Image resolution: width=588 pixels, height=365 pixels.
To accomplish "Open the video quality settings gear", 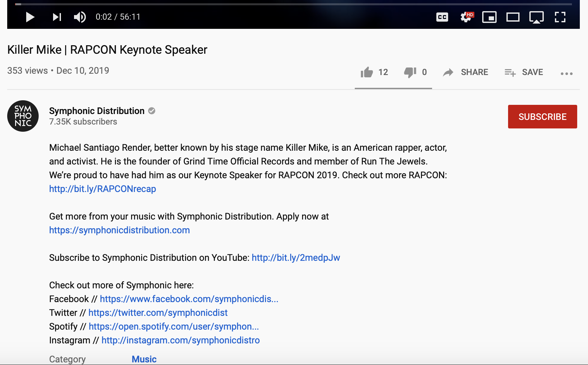I will tap(466, 17).
